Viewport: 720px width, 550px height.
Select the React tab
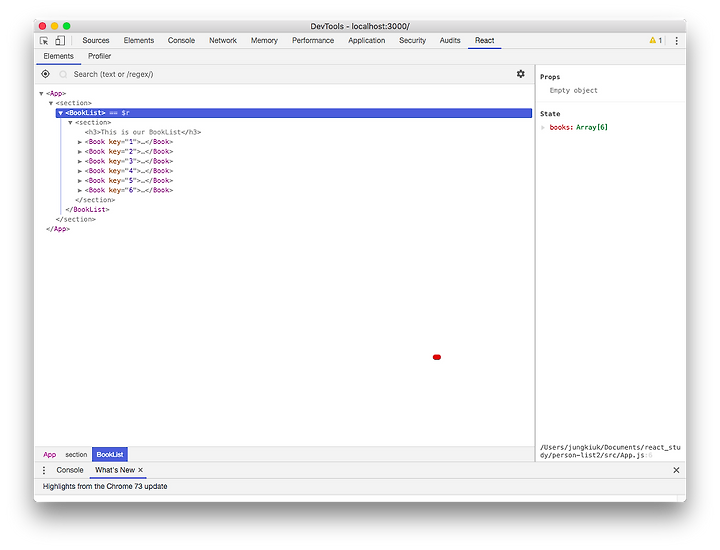[x=484, y=40]
